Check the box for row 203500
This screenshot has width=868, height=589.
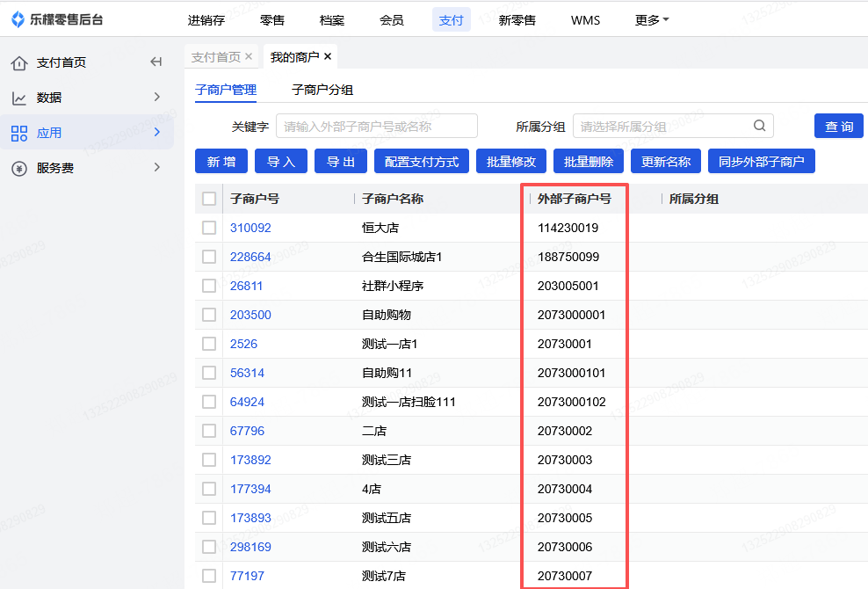click(x=209, y=315)
